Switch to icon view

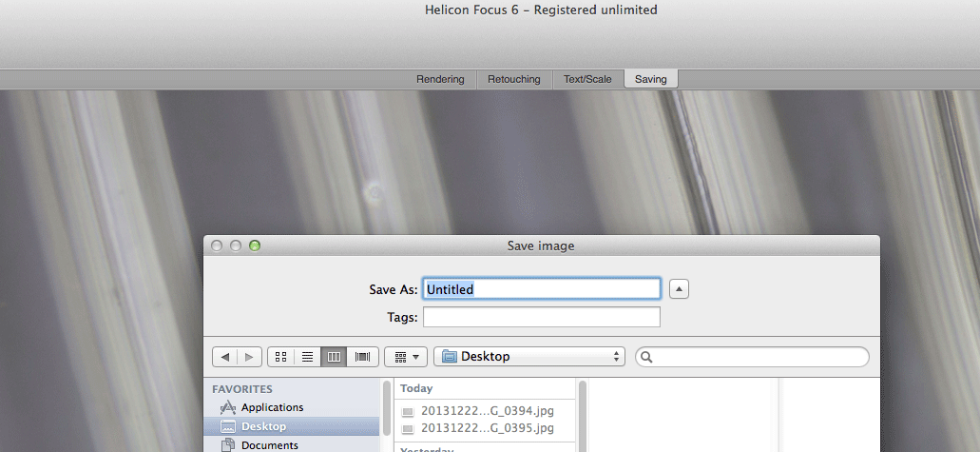281,357
